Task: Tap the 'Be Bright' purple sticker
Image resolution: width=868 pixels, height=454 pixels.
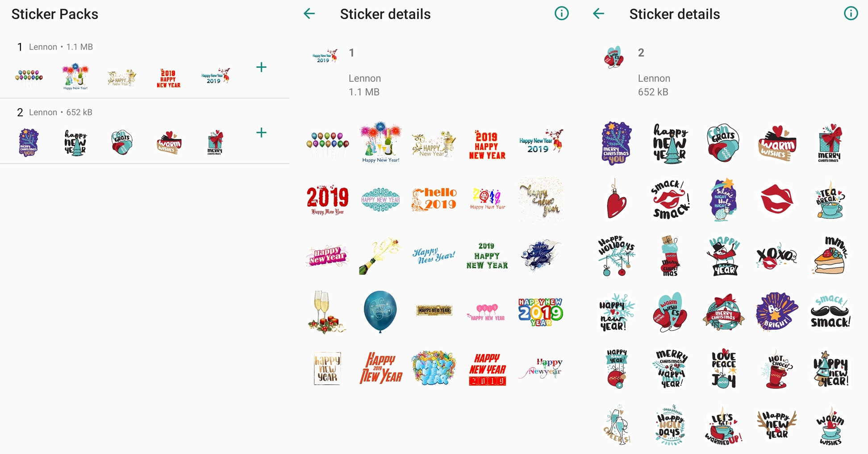Action: (x=776, y=311)
